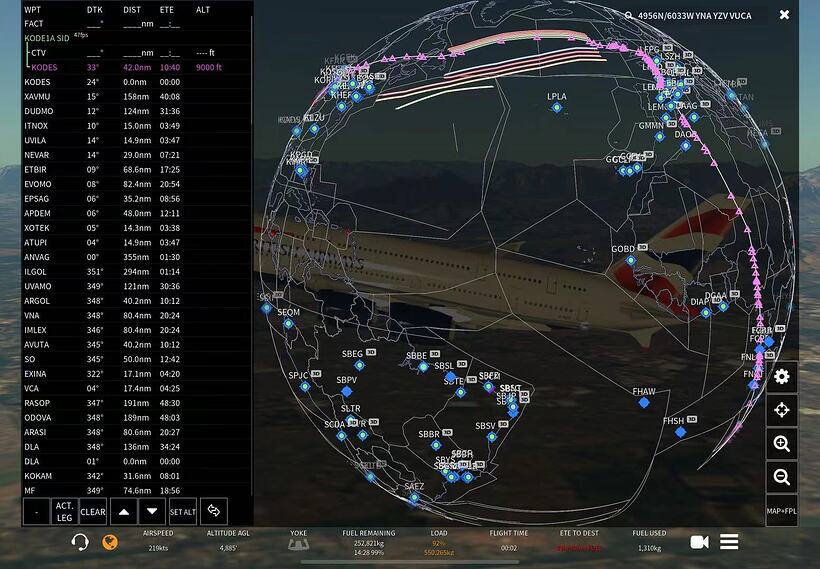Move waypoint down with down arrow
Screen dimensions: 820x569
tap(152, 511)
